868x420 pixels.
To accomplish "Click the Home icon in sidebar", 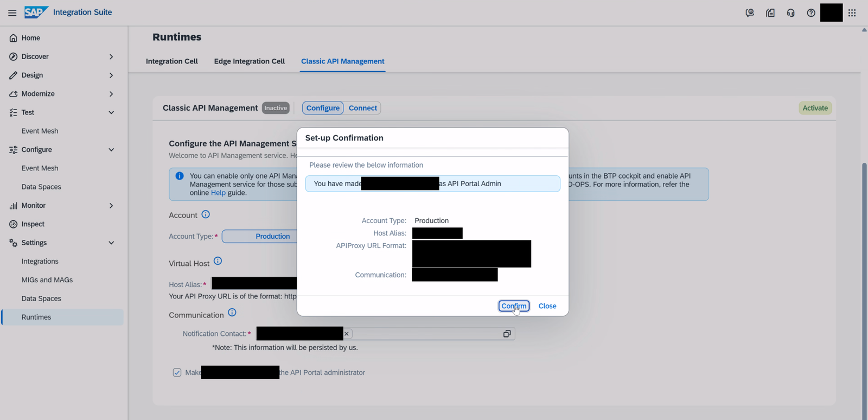I will pyautogui.click(x=13, y=38).
